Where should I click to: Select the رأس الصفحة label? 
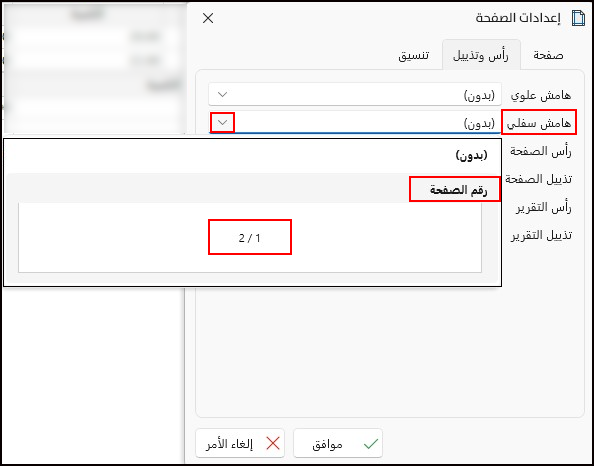click(541, 151)
